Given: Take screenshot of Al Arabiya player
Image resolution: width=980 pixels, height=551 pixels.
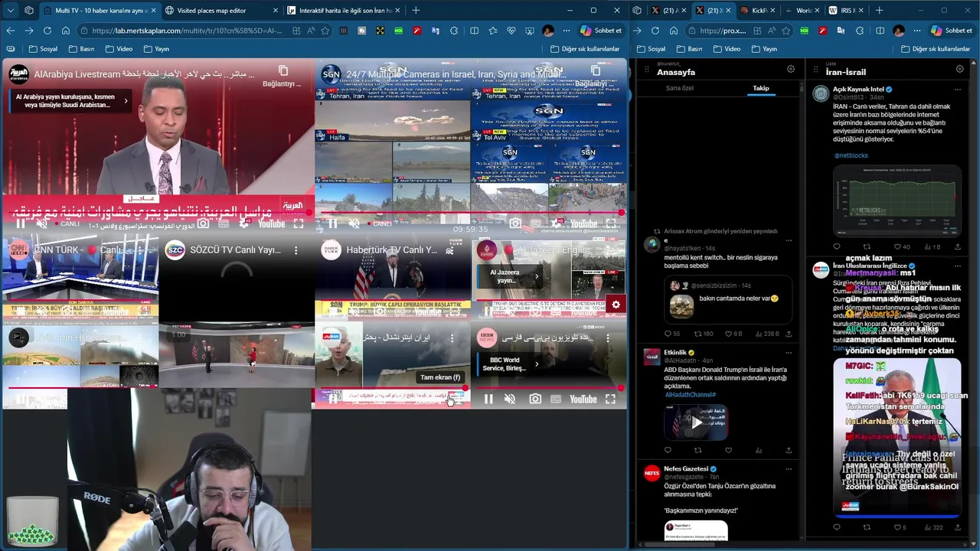Looking at the screenshot, I should click(x=203, y=224).
